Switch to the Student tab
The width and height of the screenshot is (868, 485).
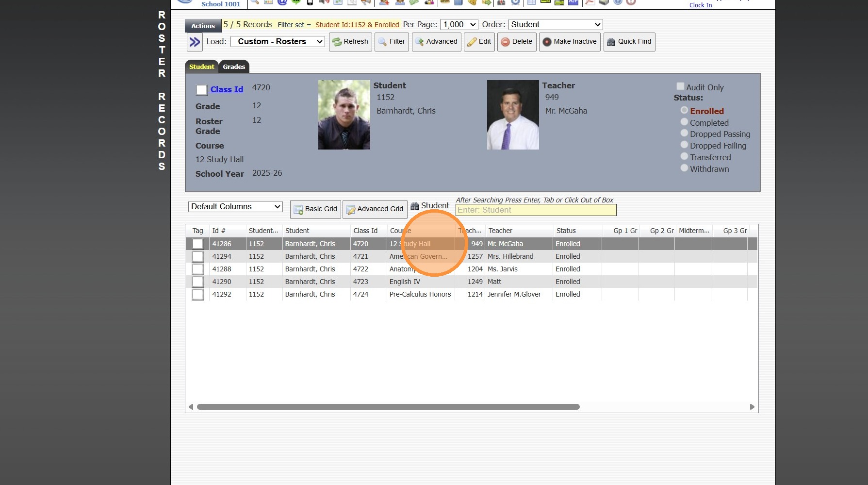point(201,67)
